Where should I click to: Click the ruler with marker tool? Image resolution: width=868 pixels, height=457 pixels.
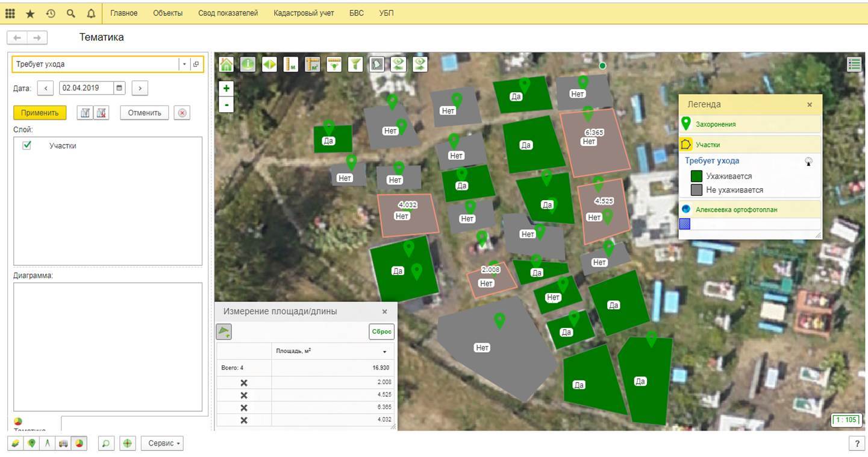(334, 64)
